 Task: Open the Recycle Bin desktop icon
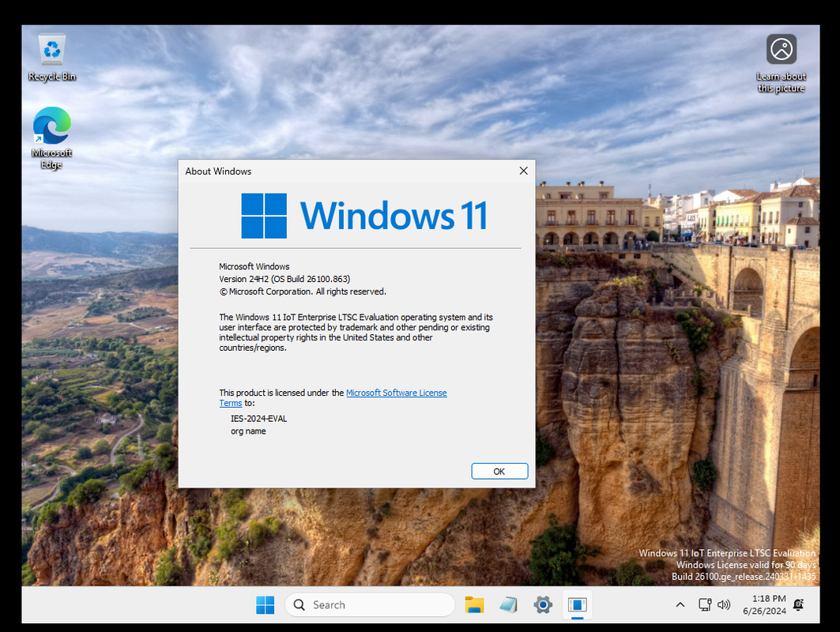coord(52,58)
